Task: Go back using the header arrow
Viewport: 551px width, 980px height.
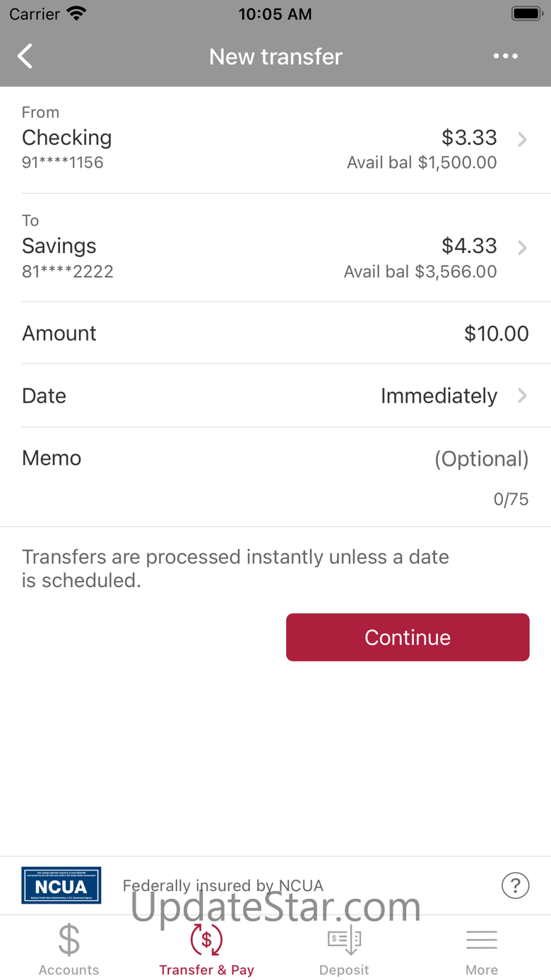Action: (x=25, y=57)
